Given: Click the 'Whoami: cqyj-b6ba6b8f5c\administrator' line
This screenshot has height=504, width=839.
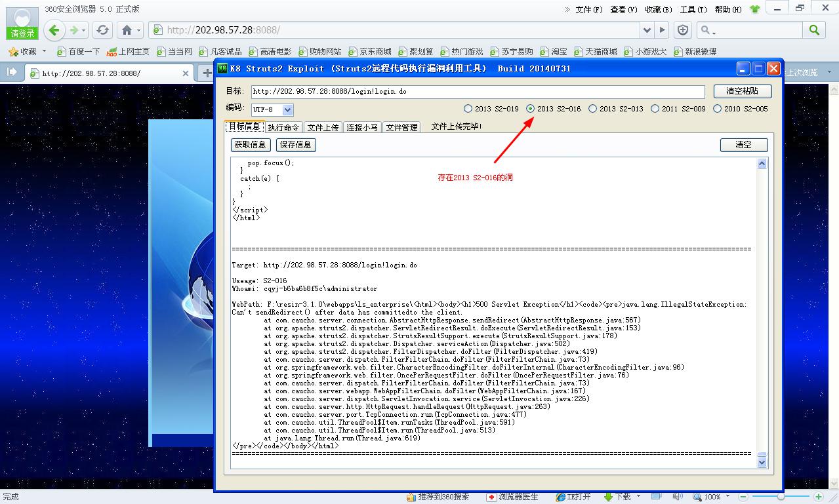Looking at the screenshot, I should (x=305, y=288).
